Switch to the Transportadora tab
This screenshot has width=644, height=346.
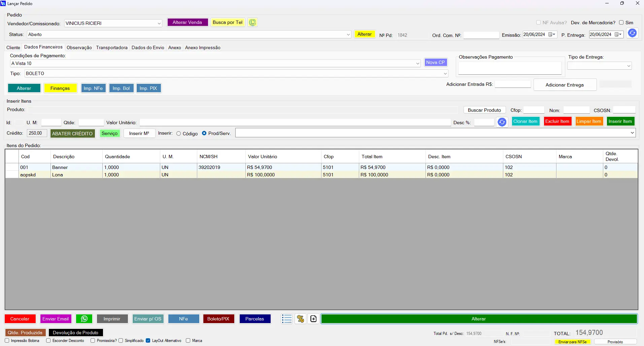click(x=112, y=48)
